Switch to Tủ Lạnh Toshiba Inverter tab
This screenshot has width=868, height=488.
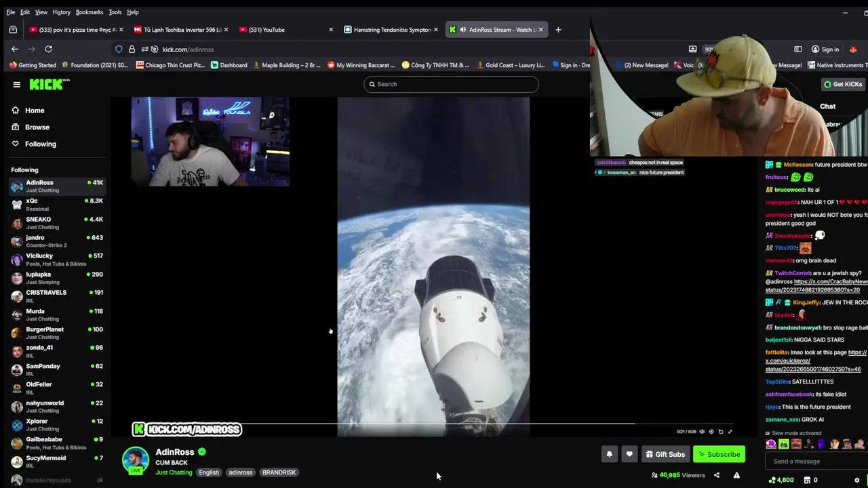(x=180, y=30)
